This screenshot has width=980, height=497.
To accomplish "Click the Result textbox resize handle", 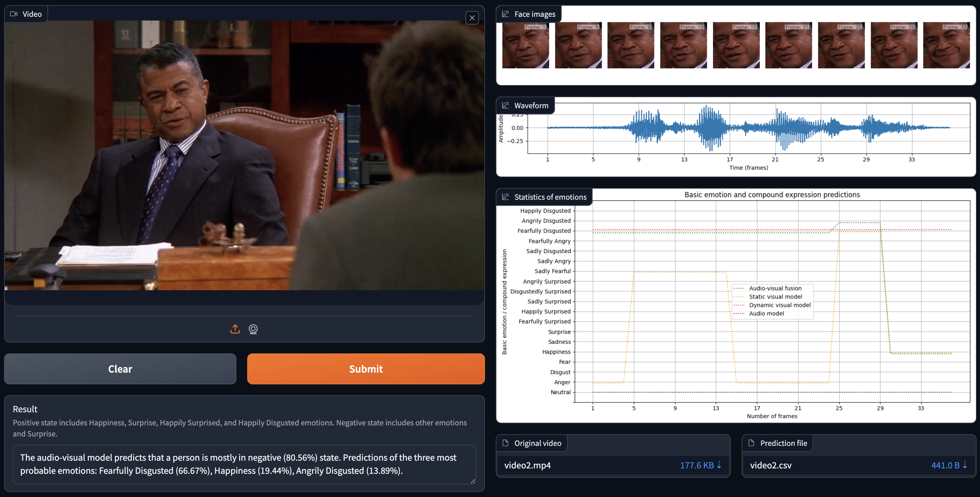I will [473, 481].
